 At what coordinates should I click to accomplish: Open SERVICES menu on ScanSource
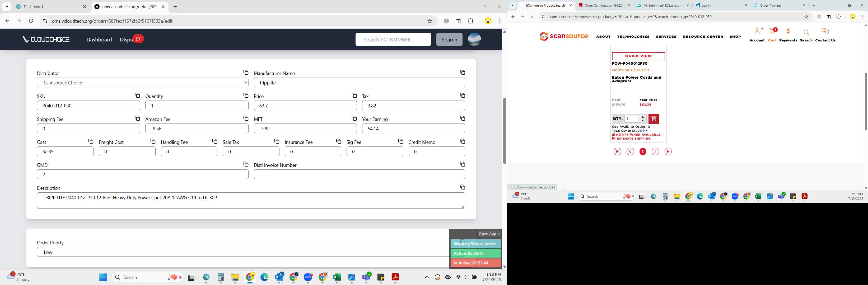[x=666, y=37]
